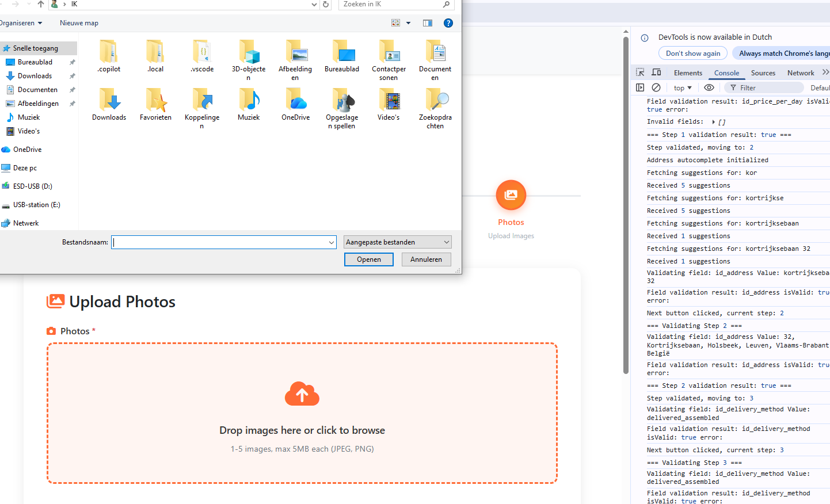Click the orange Photos step icon
Image resolution: width=830 pixels, height=504 pixels.
pos(511,195)
